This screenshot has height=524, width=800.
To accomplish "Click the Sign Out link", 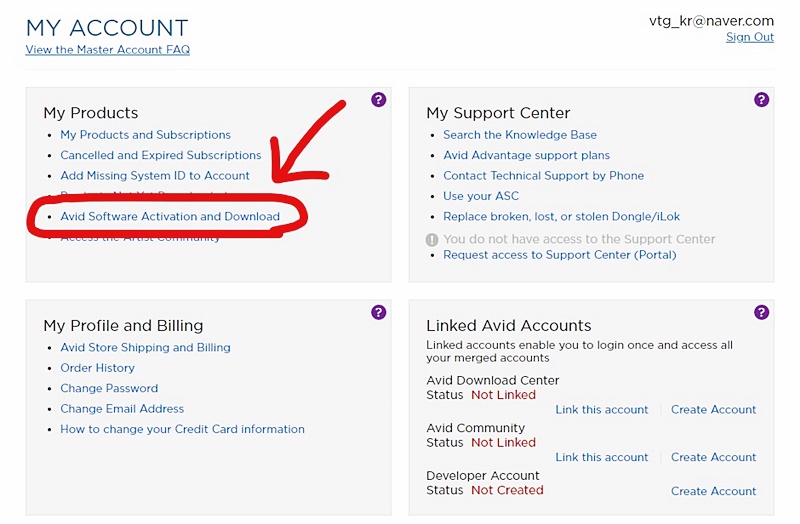I will (x=749, y=37).
